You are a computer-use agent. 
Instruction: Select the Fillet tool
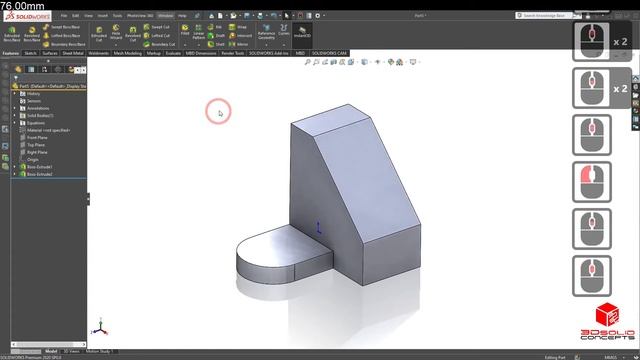185,30
